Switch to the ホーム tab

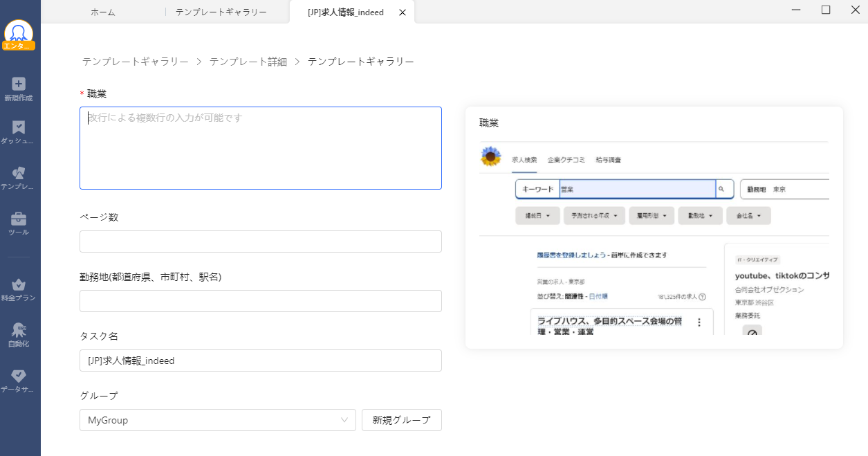coord(103,12)
